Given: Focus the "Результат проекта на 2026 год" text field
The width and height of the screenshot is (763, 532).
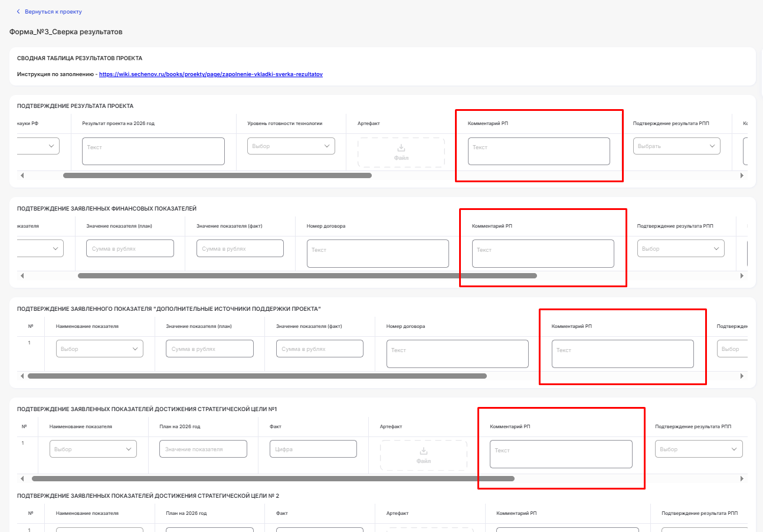Looking at the screenshot, I should pos(153,152).
